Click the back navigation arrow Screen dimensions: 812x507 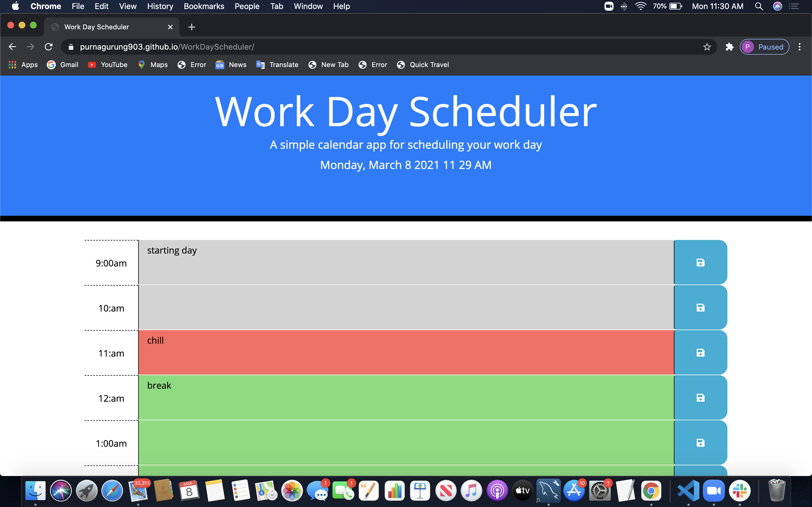coord(12,46)
